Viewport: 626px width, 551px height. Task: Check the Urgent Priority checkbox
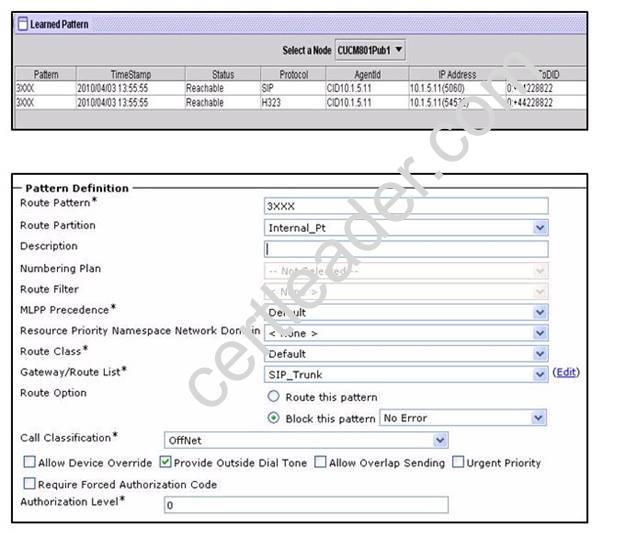click(458, 462)
